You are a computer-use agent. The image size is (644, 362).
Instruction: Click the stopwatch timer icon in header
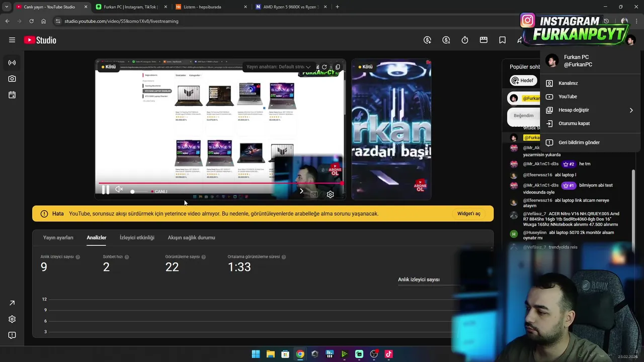pyautogui.click(x=465, y=40)
